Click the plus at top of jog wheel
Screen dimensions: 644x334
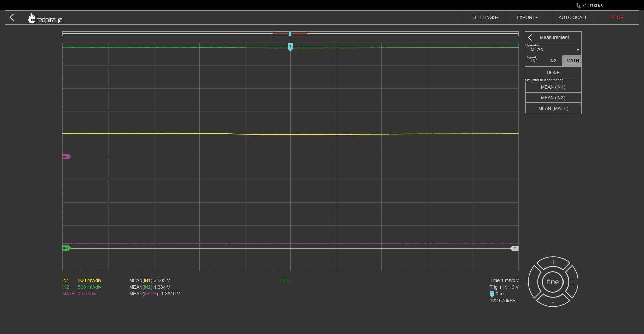coord(553,262)
